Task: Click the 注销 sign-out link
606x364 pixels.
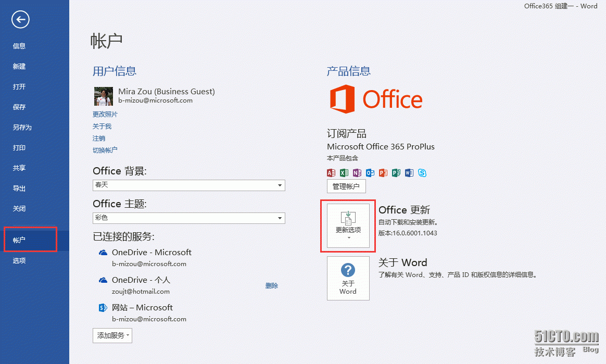Action: point(98,139)
